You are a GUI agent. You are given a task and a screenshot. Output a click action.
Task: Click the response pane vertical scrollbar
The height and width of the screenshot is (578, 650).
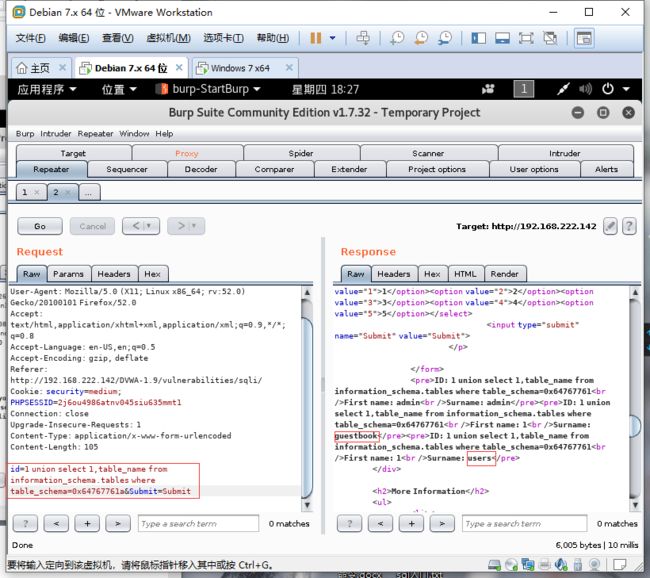pyautogui.click(x=635, y=399)
